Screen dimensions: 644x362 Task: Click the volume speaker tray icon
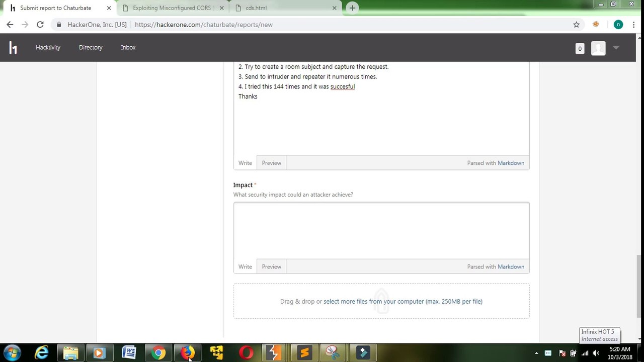(x=596, y=353)
